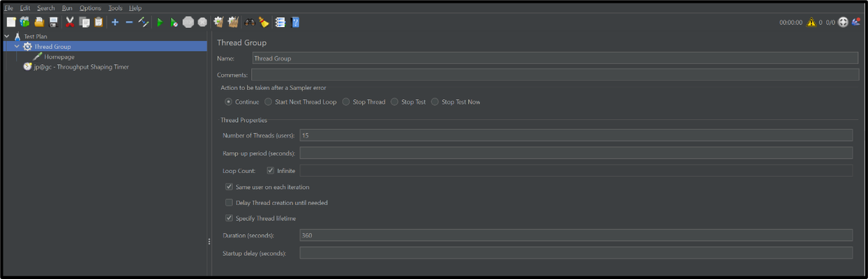
Task: Open the Help menu
Action: [x=135, y=8]
